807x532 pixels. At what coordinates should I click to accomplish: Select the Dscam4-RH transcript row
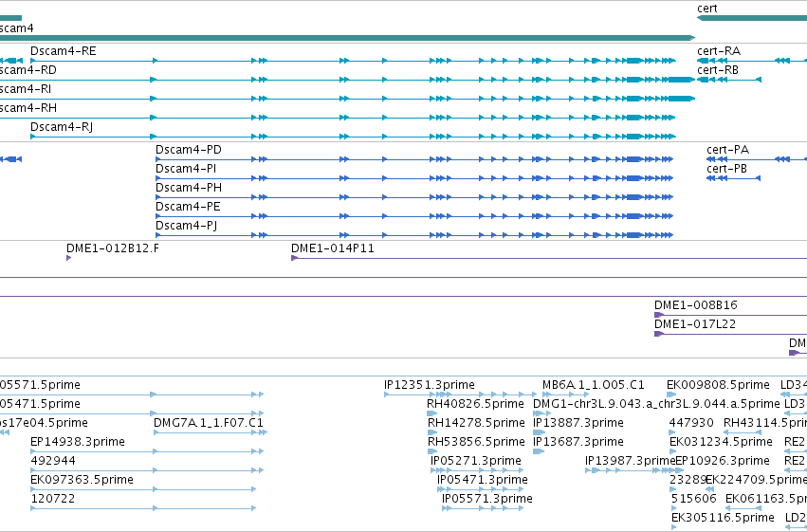click(x=337, y=118)
